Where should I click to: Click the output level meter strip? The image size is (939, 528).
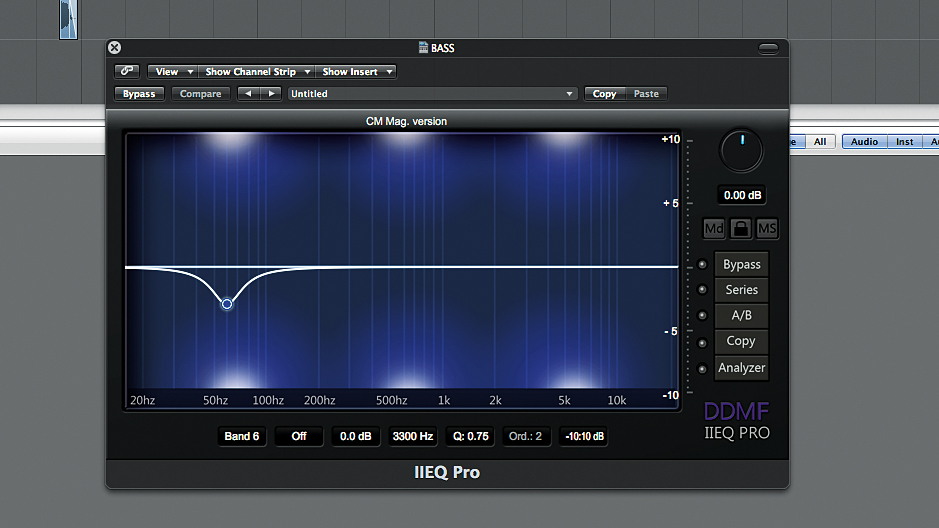689,266
